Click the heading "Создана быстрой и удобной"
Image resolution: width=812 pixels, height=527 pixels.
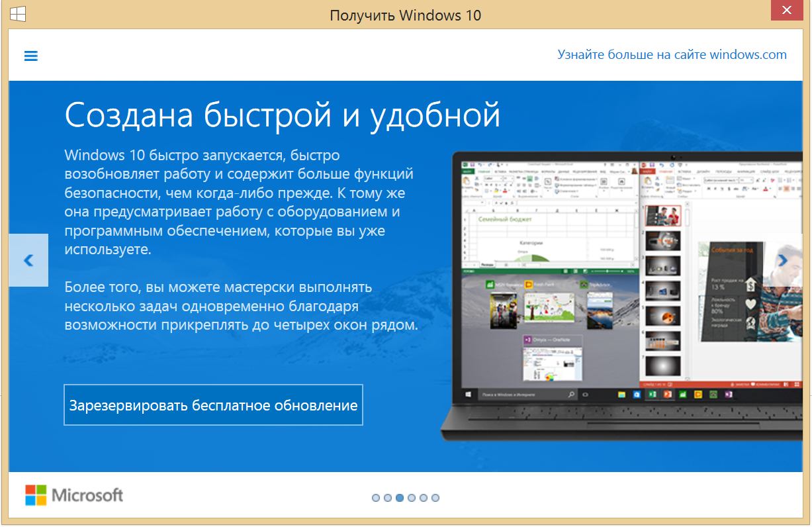[x=283, y=115]
